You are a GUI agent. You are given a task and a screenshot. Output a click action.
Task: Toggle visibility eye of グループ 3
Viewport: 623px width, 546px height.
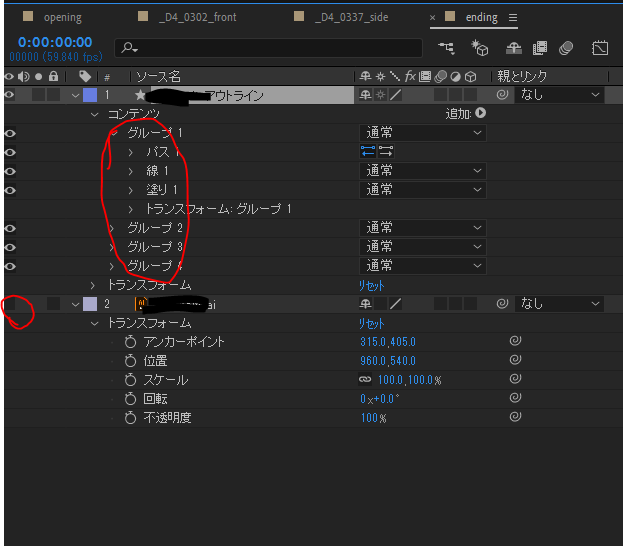10,248
